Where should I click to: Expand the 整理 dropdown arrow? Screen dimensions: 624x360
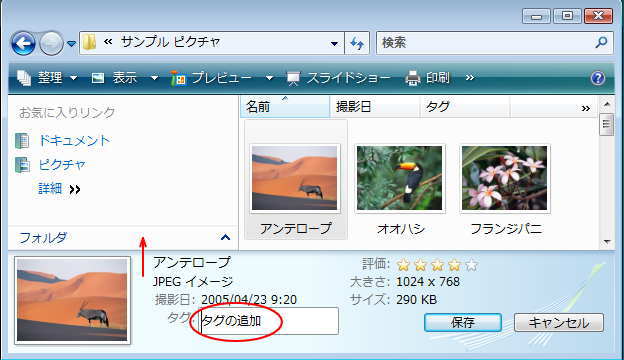(73, 78)
